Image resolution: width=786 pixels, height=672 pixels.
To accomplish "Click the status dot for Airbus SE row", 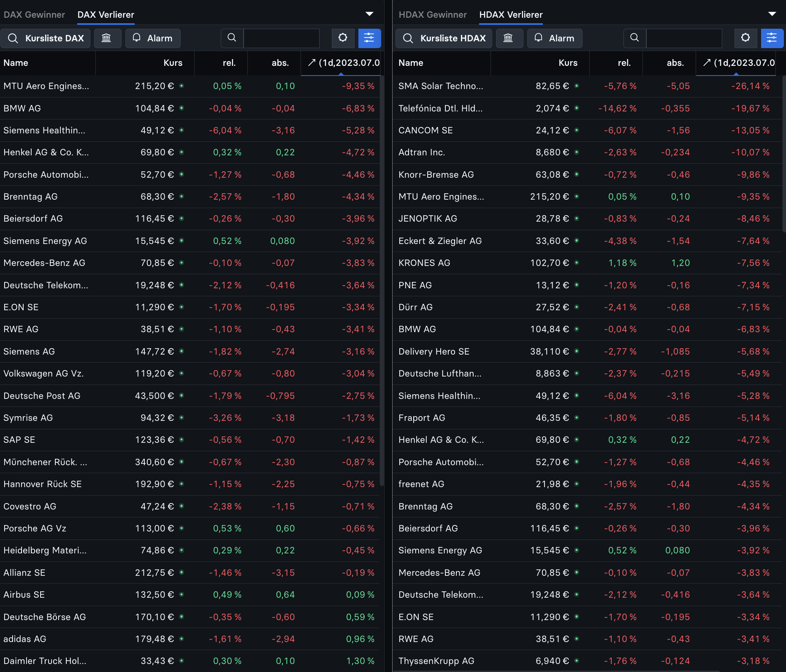I will (x=182, y=594).
